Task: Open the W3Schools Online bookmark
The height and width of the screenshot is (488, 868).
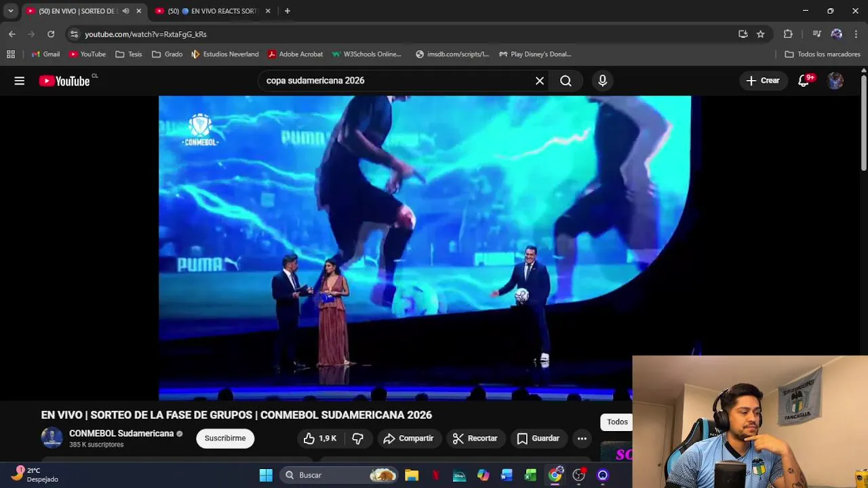Action: (x=367, y=54)
